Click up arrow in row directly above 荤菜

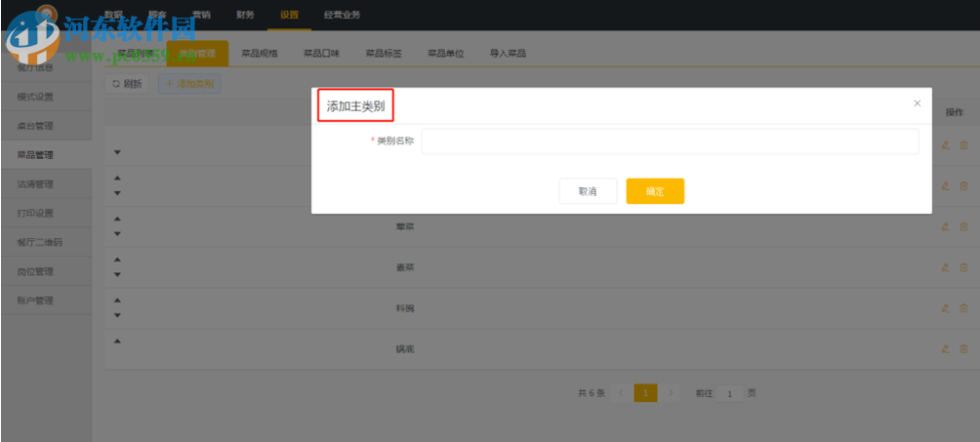(117, 179)
